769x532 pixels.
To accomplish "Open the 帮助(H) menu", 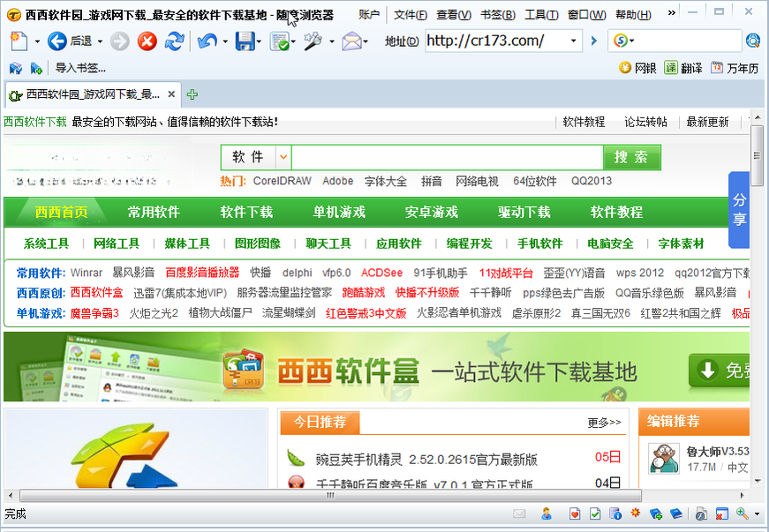I will pos(633,15).
